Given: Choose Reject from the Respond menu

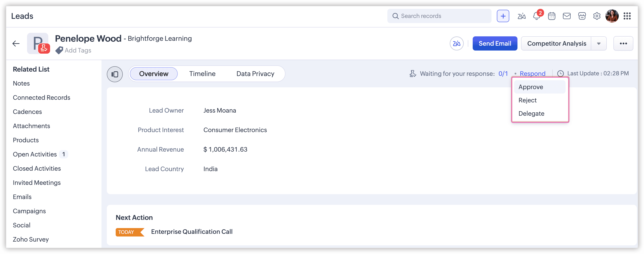Looking at the screenshot, I should 540,100.
